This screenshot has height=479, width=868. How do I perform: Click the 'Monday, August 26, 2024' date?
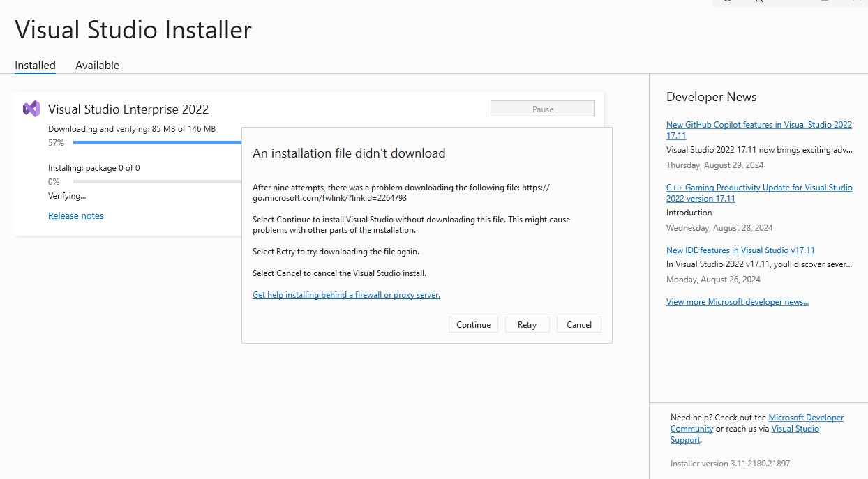point(713,280)
